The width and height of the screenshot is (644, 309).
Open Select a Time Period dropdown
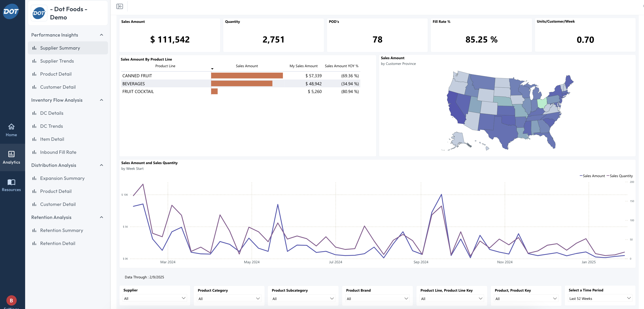[600, 298]
